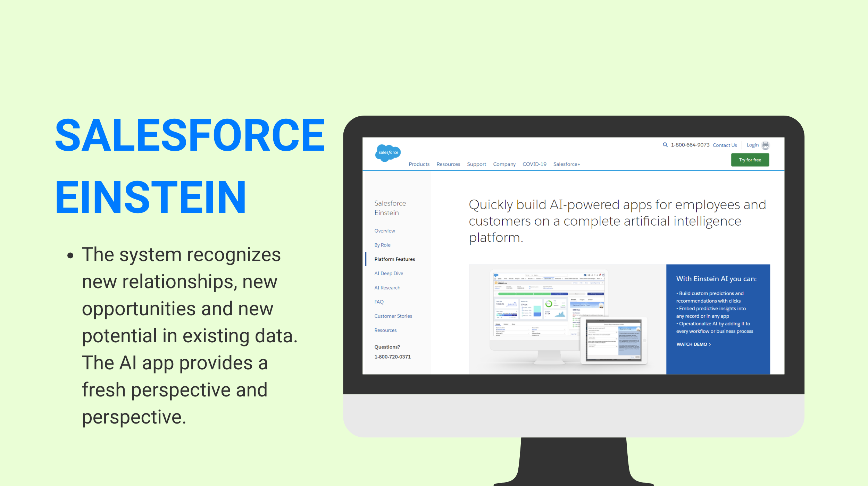Image resolution: width=868 pixels, height=486 pixels.
Task: Click the COVID-19 nav menu icon
Action: [533, 164]
